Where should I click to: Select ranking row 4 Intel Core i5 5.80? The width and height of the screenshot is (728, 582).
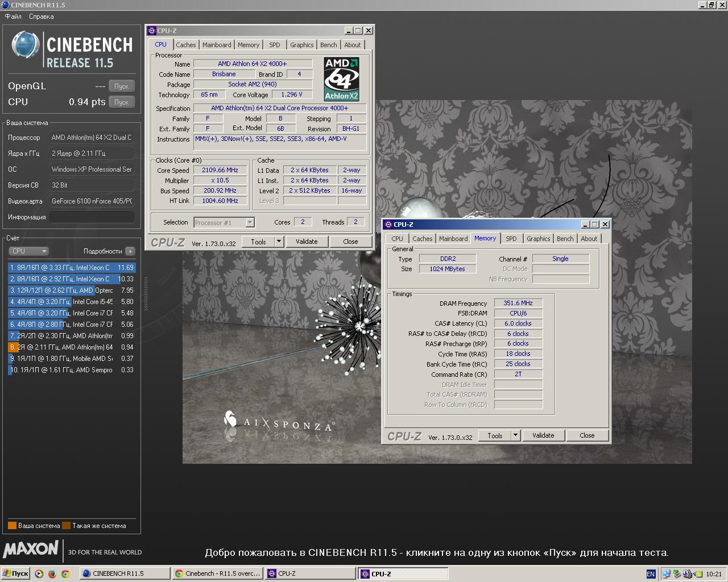click(x=72, y=302)
